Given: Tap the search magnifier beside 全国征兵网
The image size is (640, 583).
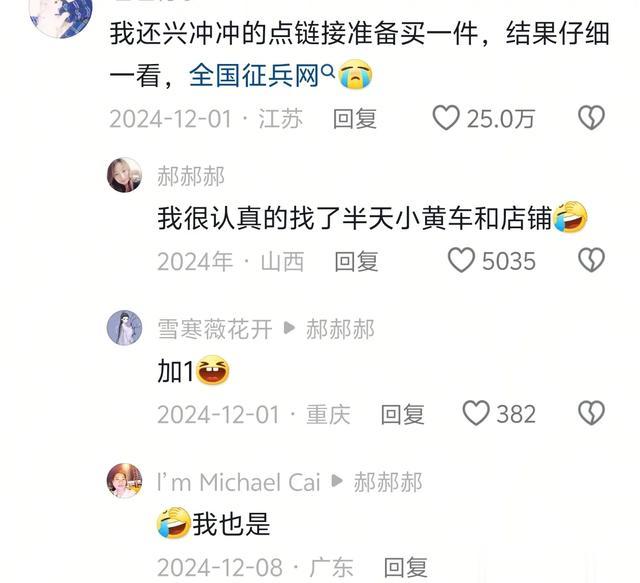Looking at the screenshot, I should [328, 71].
